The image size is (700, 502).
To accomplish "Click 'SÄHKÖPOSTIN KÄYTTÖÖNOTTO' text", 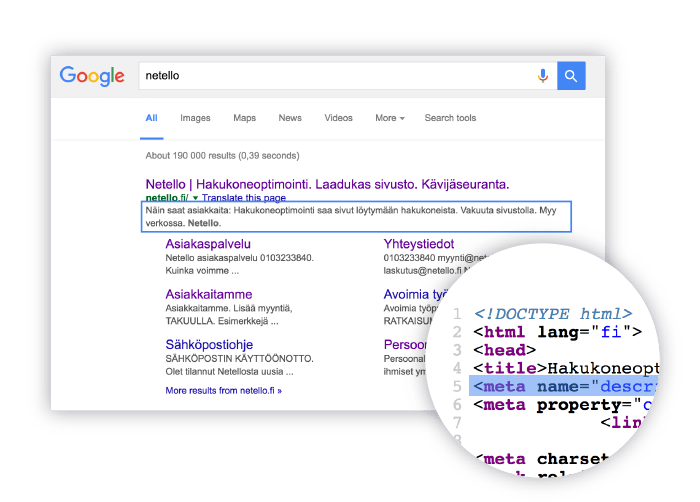I will 239,359.
